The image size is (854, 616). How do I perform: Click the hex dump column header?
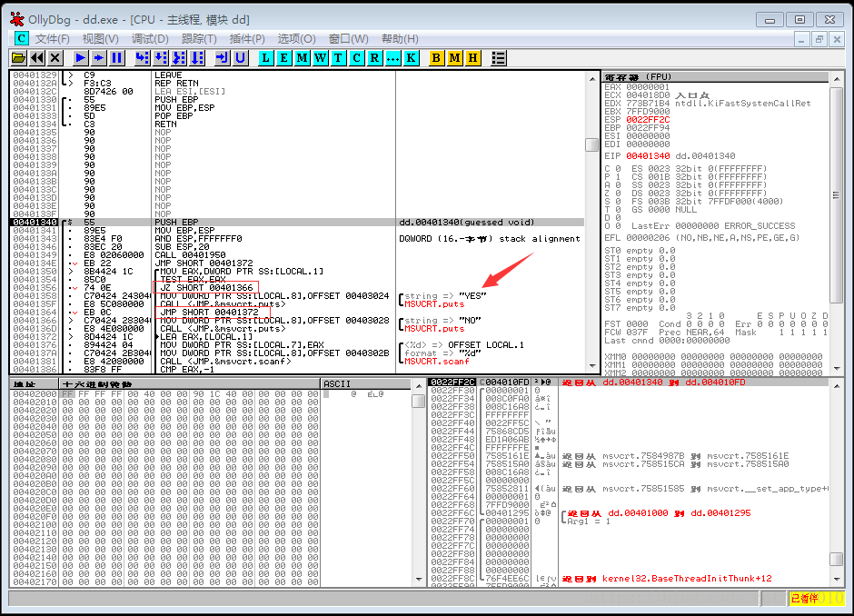[x=190, y=384]
